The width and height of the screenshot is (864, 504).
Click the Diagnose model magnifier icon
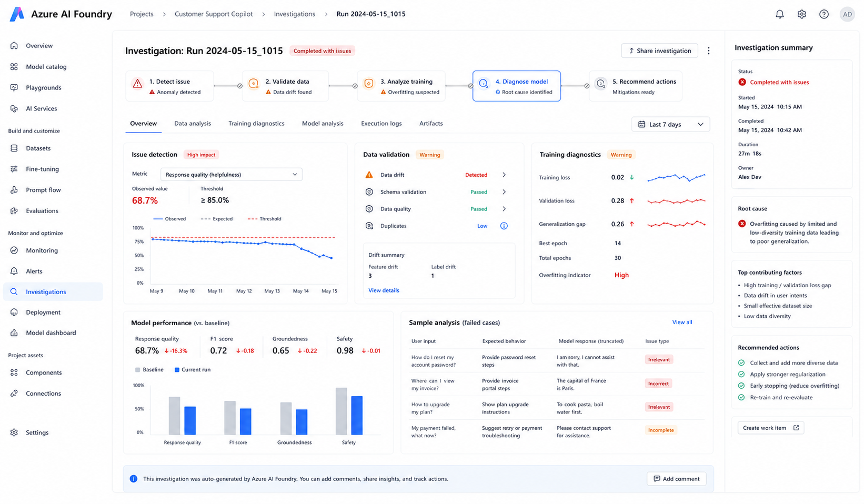(484, 84)
